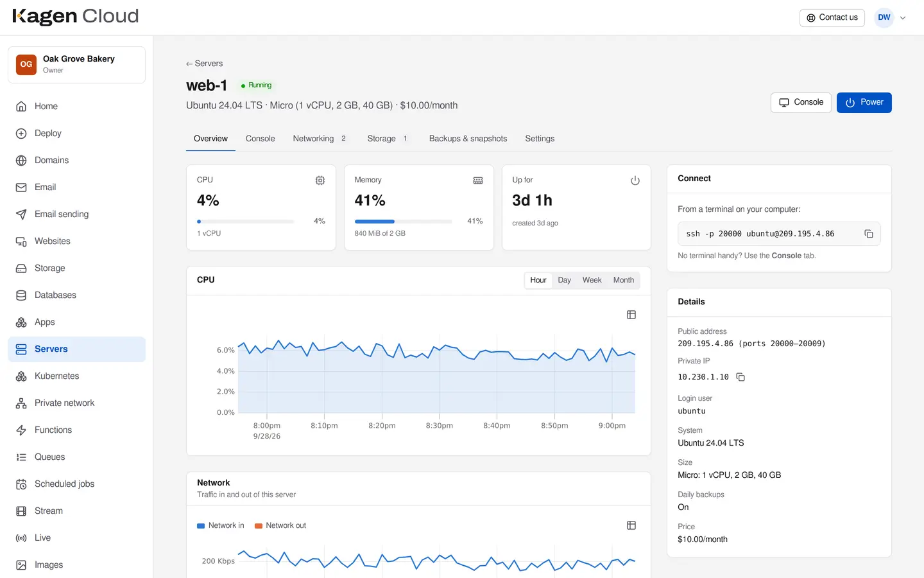Open the DW account menu chevron
The width and height of the screenshot is (924, 578).
coord(903,18)
